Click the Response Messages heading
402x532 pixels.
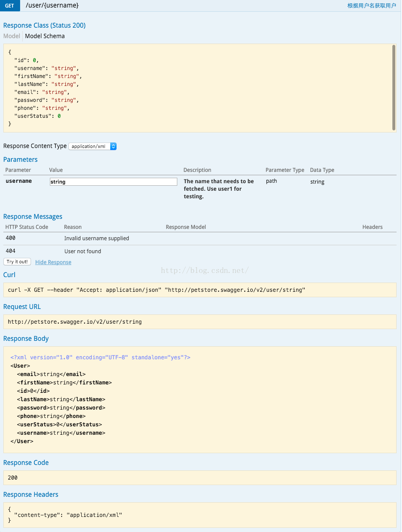point(33,217)
